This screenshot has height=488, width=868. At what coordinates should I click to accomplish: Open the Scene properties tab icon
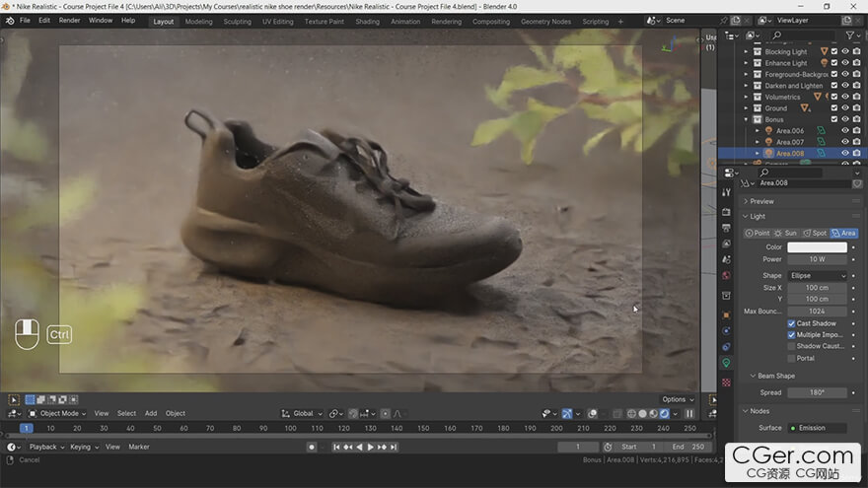coord(726,259)
